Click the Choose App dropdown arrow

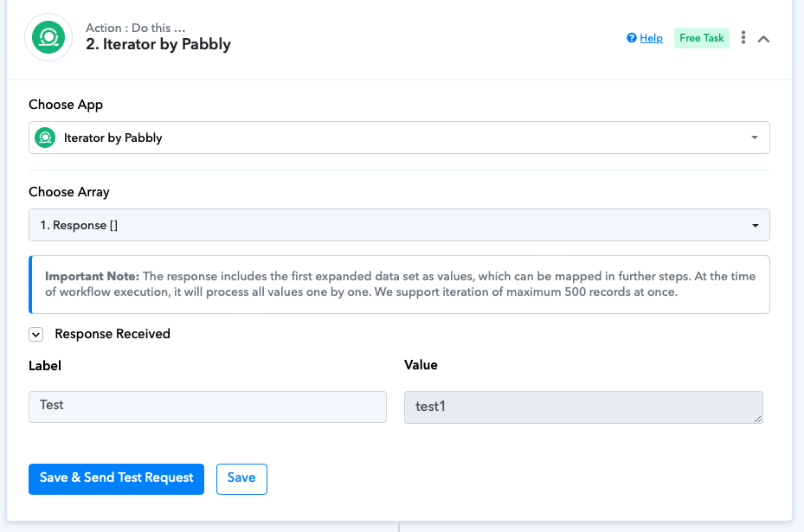(755, 138)
